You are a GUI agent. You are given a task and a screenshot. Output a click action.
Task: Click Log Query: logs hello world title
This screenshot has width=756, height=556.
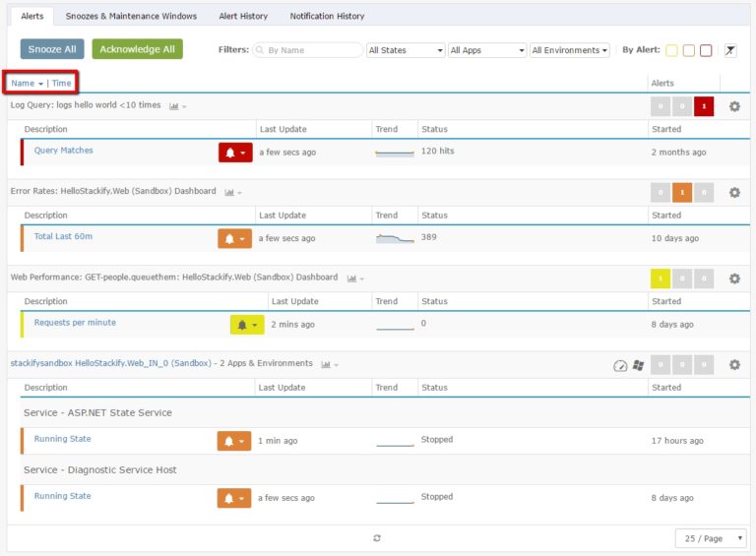point(86,105)
